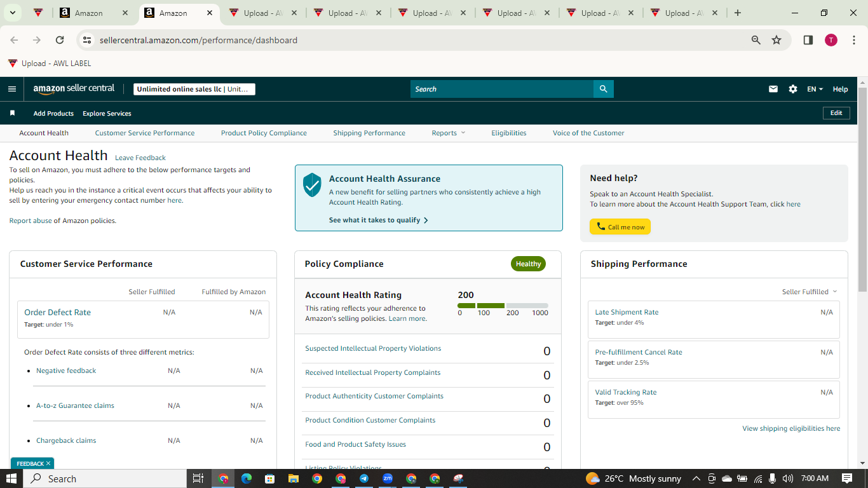The width and height of the screenshot is (868, 488).
Task: Switch to the Eligibilities tab
Action: (x=509, y=133)
